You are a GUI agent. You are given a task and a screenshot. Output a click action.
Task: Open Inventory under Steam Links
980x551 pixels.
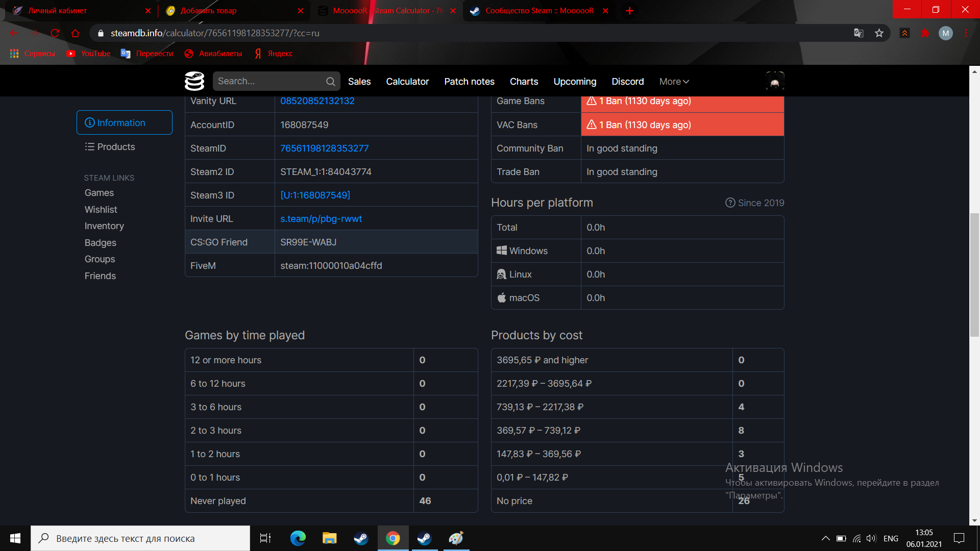[104, 226]
